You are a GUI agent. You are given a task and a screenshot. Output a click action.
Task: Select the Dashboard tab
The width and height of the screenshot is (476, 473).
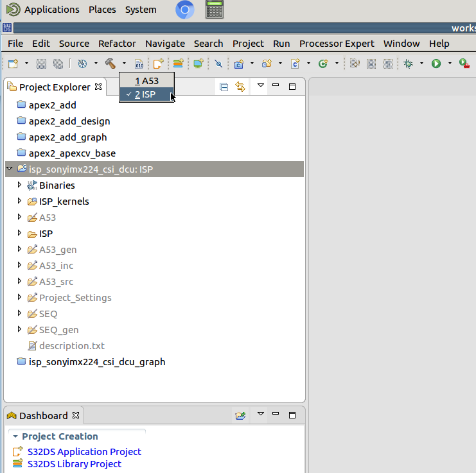tap(43, 416)
